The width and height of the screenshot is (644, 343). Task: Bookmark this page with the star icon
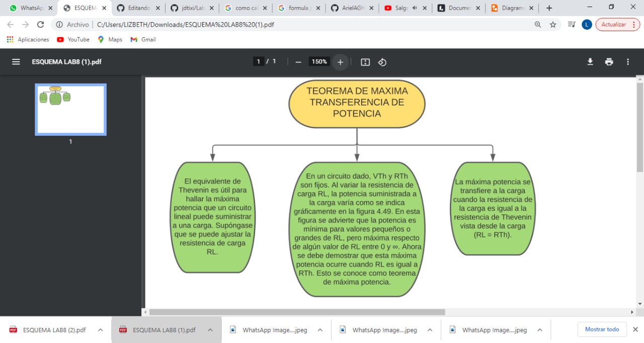[552, 24]
